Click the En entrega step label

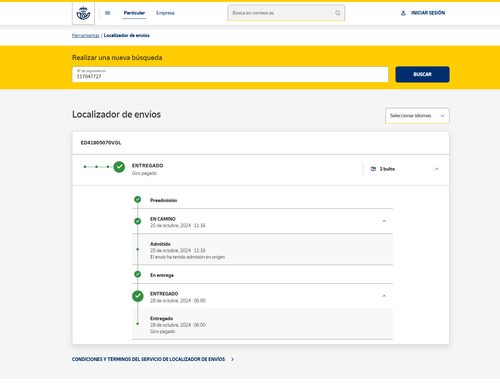coord(162,275)
